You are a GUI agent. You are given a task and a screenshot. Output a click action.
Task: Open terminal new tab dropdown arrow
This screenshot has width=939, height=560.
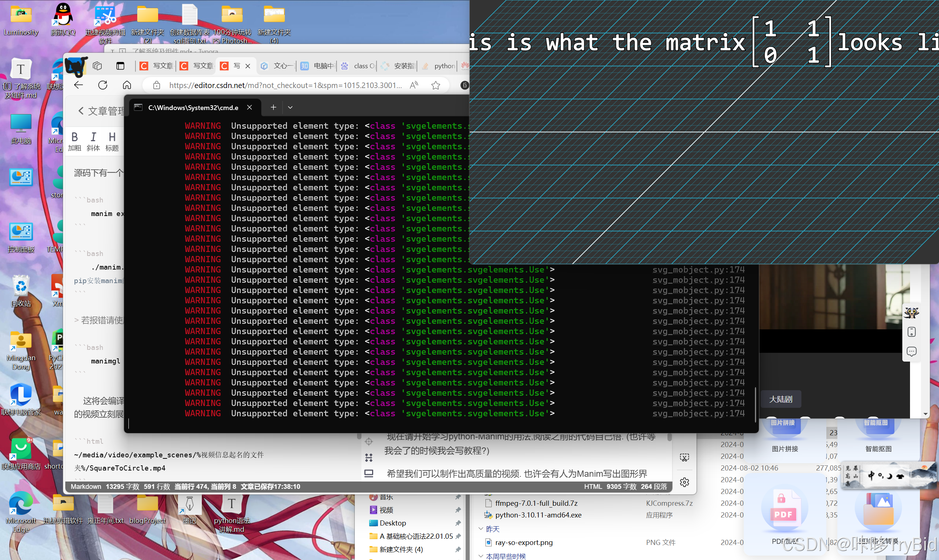click(x=290, y=107)
